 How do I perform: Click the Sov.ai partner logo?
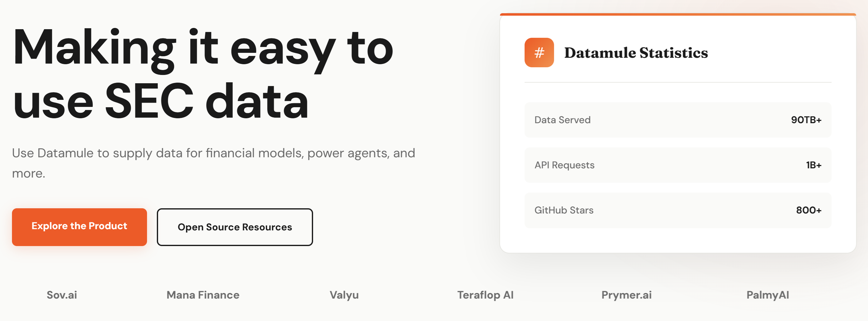(x=61, y=295)
